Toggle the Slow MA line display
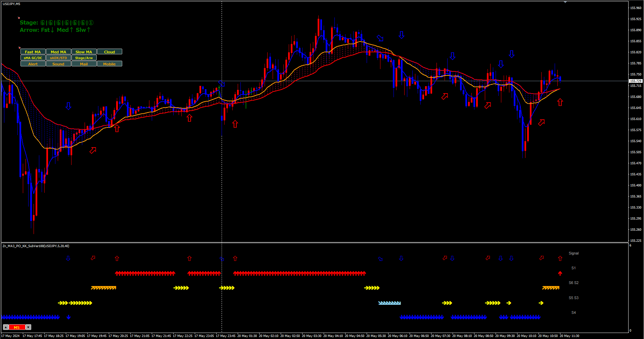644x339 pixels. click(84, 52)
